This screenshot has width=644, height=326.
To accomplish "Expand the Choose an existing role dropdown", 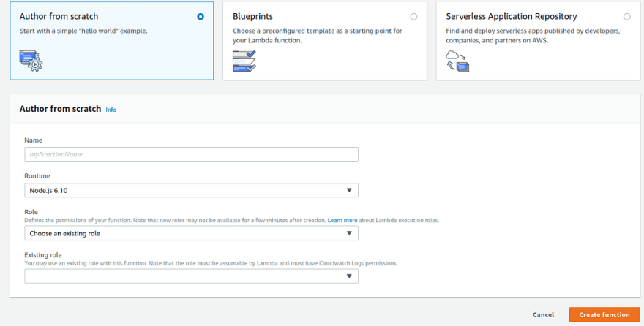I will 192,233.
